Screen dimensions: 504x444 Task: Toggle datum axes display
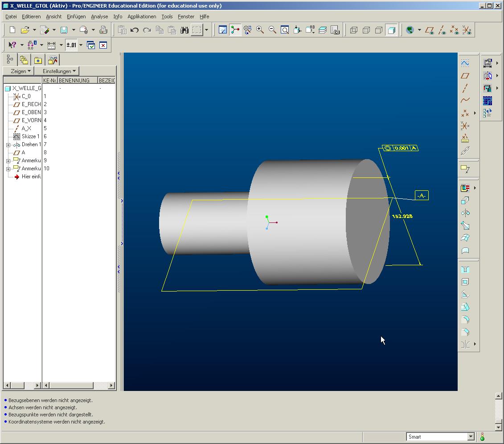pos(442,30)
